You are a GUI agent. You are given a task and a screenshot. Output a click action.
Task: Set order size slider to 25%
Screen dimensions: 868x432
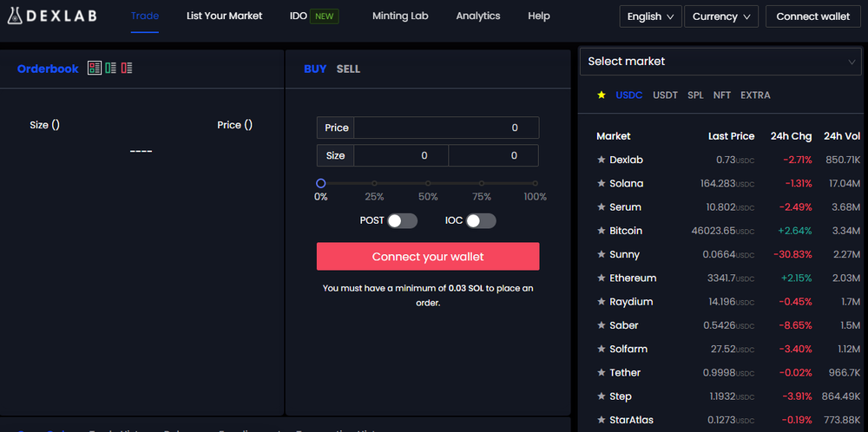pyautogui.click(x=374, y=183)
